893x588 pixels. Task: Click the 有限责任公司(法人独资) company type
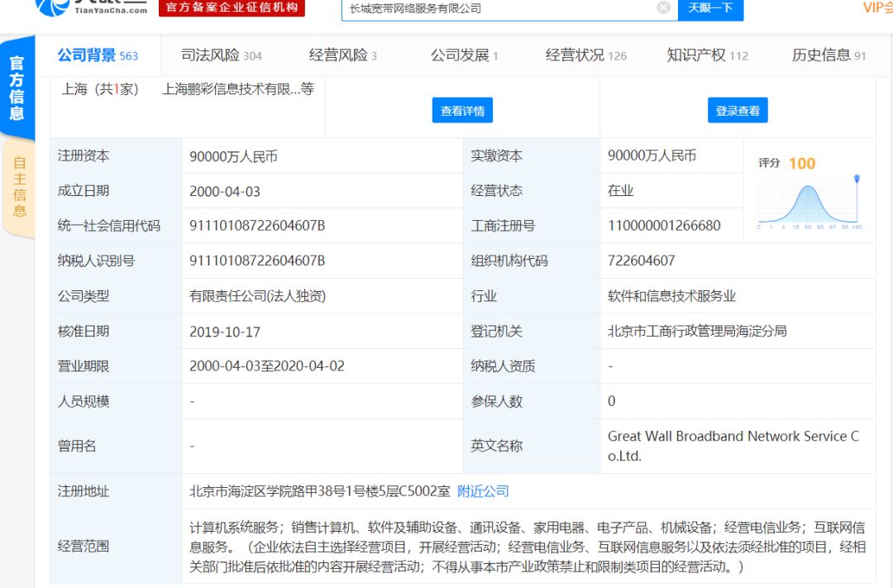pyautogui.click(x=257, y=296)
